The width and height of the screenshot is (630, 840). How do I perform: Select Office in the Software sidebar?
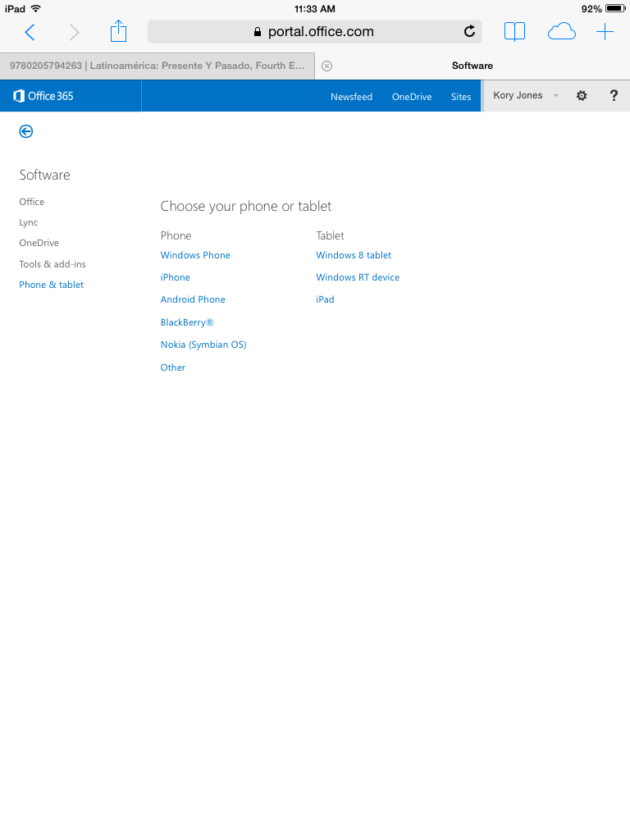[32, 202]
